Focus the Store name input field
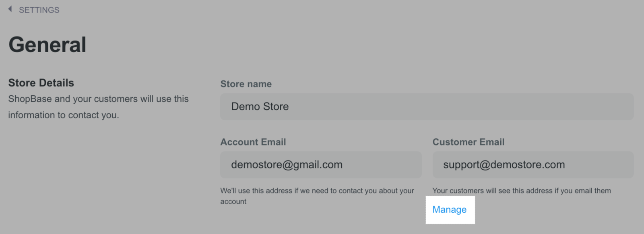644x234 pixels. tap(427, 107)
